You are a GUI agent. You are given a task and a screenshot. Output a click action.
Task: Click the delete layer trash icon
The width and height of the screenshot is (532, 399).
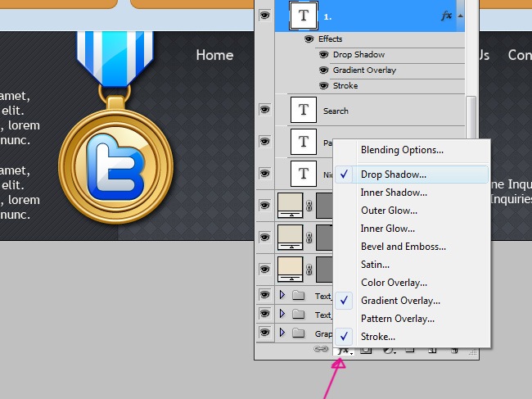pyautogui.click(x=454, y=350)
